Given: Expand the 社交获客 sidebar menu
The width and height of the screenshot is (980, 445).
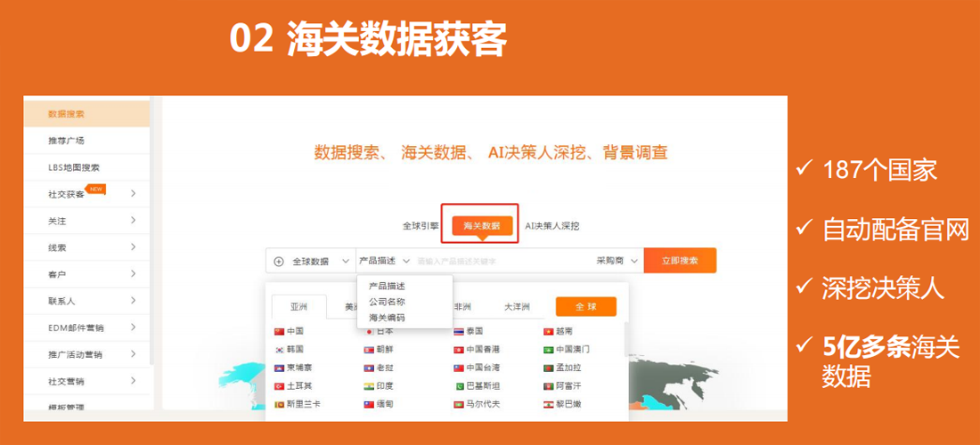Looking at the screenshot, I should click(133, 193).
